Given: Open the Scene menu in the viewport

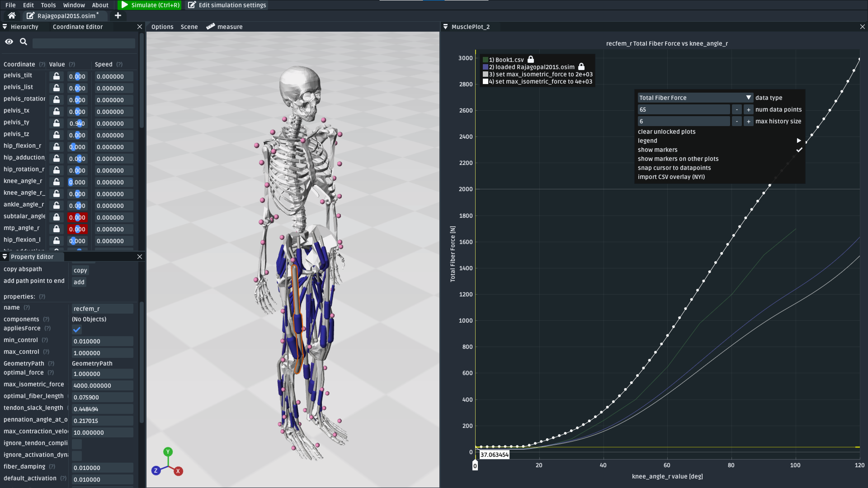Looking at the screenshot, I should click(x=189, y=27).
